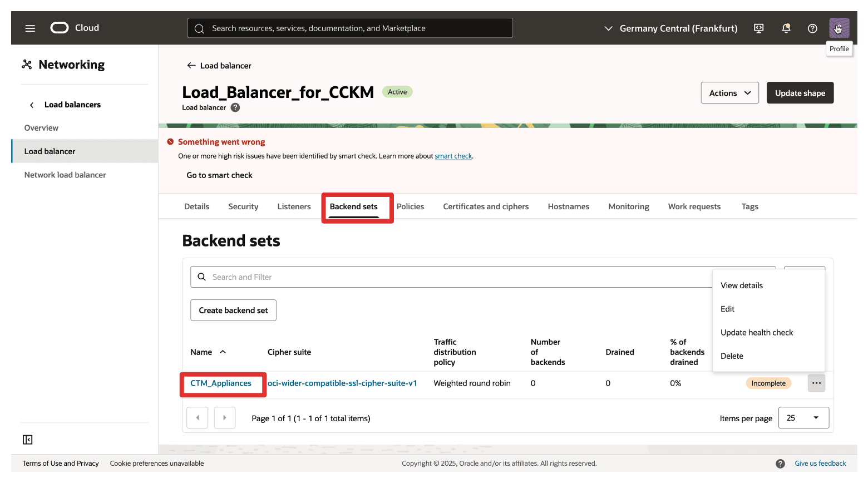Open the region selector Germany Central (Frankfurt)
868x483 pixels.
(671, 28)
